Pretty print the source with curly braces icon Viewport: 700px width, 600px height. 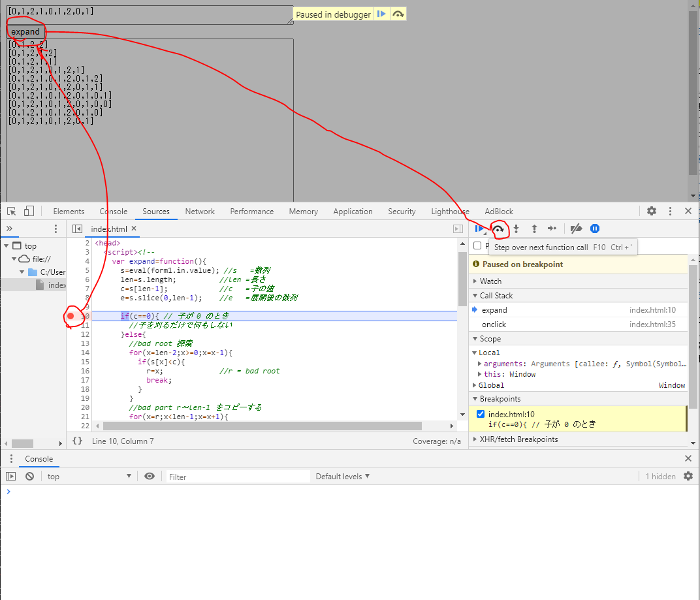pyautogui.click(x=77, y=441)
